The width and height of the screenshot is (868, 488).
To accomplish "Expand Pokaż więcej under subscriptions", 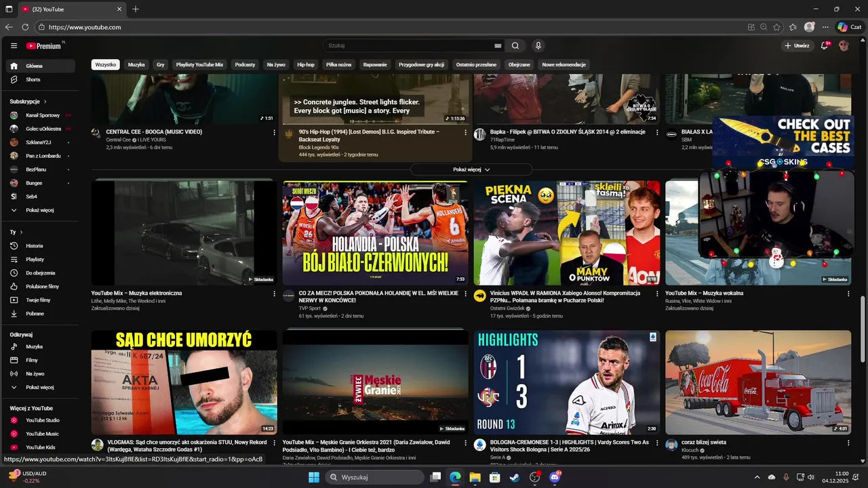I will pyautogui.click(x=41, y=210).
